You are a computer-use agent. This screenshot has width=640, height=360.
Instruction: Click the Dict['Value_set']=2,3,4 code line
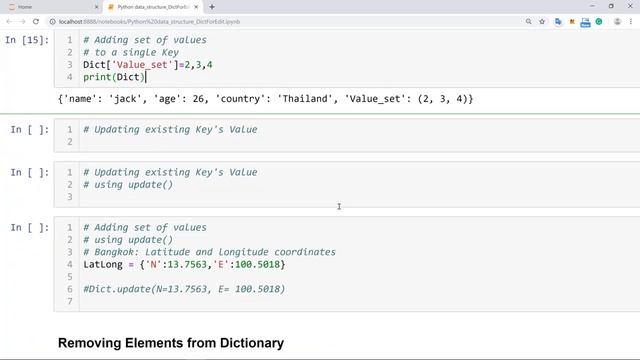[x=148, y=64]
